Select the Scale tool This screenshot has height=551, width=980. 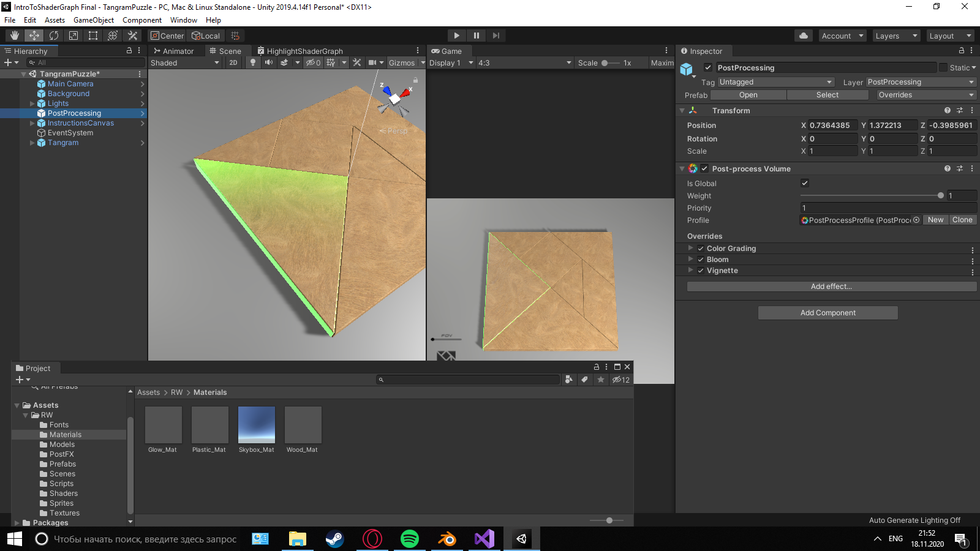pyautogui.click(x=73, y=36)
